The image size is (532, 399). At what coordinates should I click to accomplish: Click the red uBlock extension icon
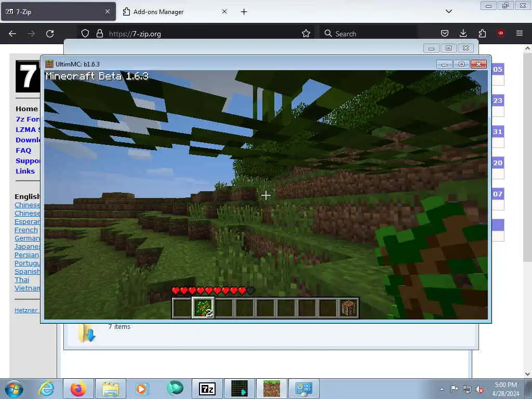[500, 33]
